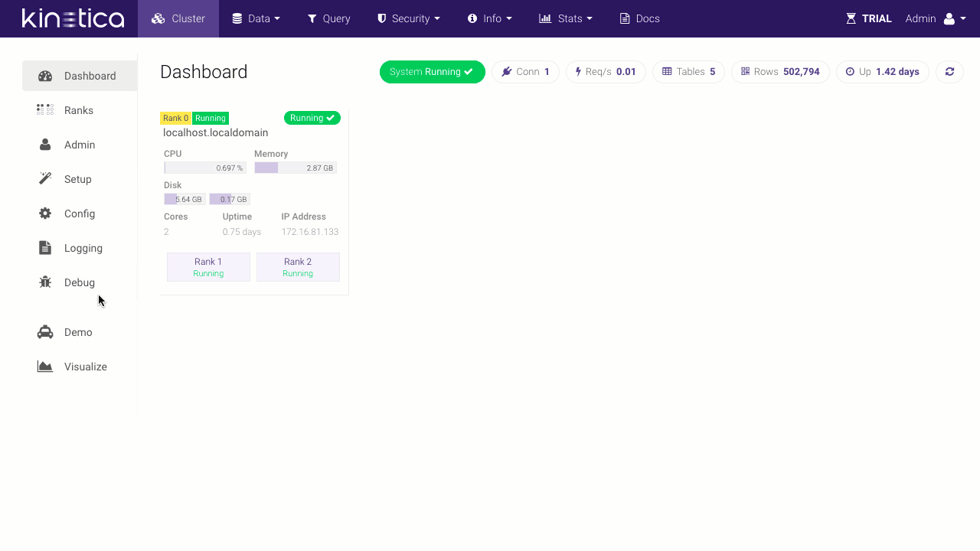980x551 pixels.
Task: Open the Security dropdown menu
Action: pyautogui.click(x=408, y=18)
